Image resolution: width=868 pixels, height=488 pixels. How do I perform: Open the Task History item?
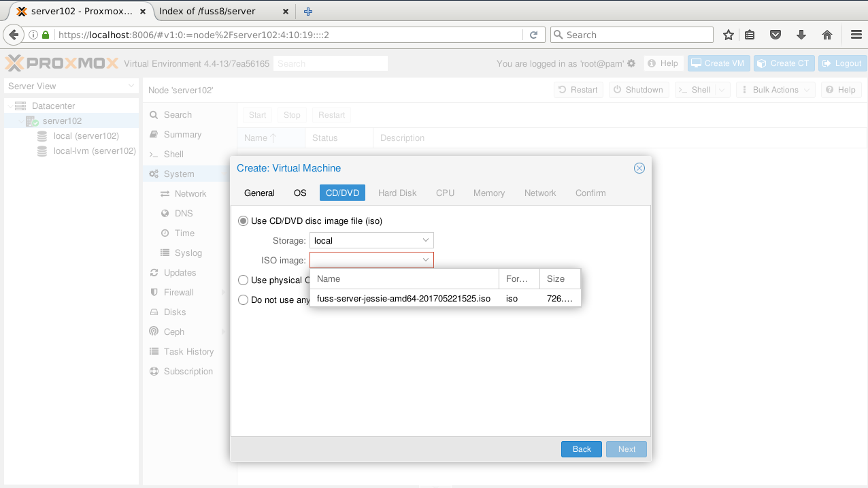[188, 352]
